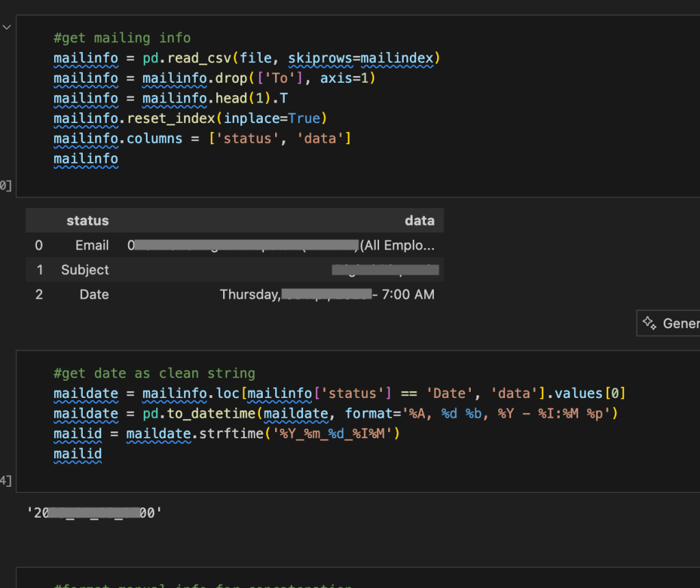Click the 'Subject' cell in the output table

[85, 270]
